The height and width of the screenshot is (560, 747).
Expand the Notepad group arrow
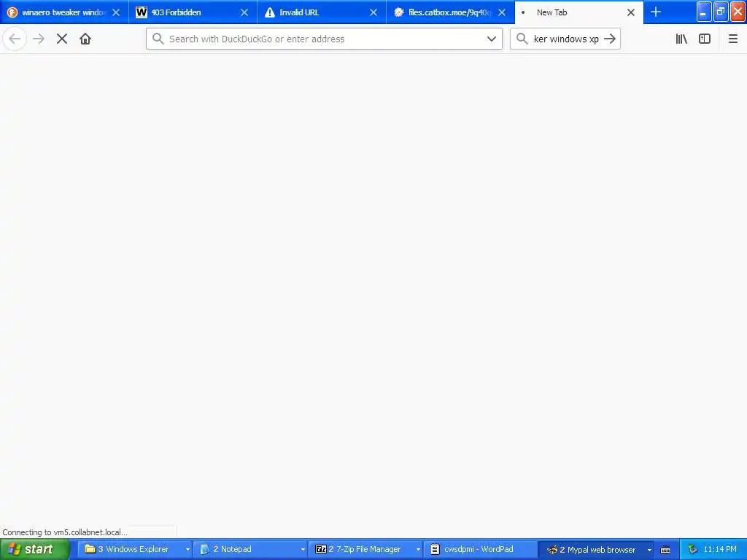pos(303,550)
